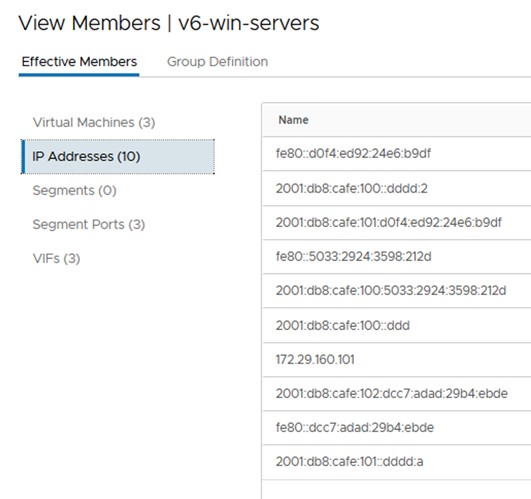Select row fe80::5033:2924:3598:212d
Screen dimensions: 531x499
click(x=397, y=257)
